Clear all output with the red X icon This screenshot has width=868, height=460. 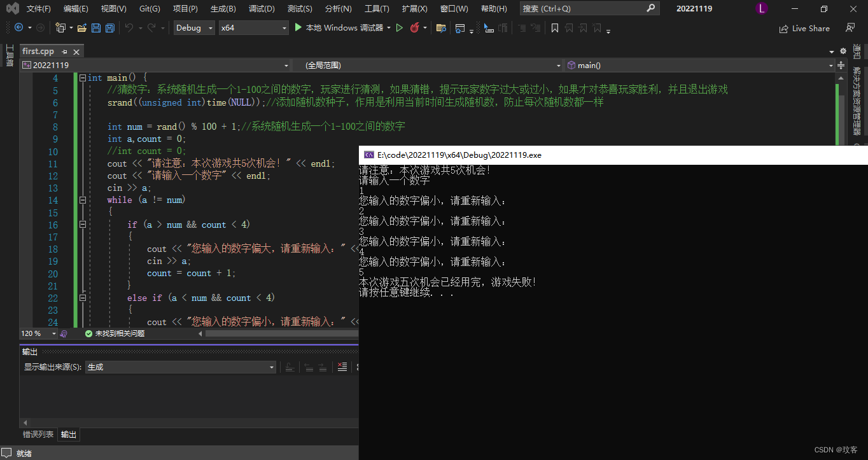click(342, 367)
